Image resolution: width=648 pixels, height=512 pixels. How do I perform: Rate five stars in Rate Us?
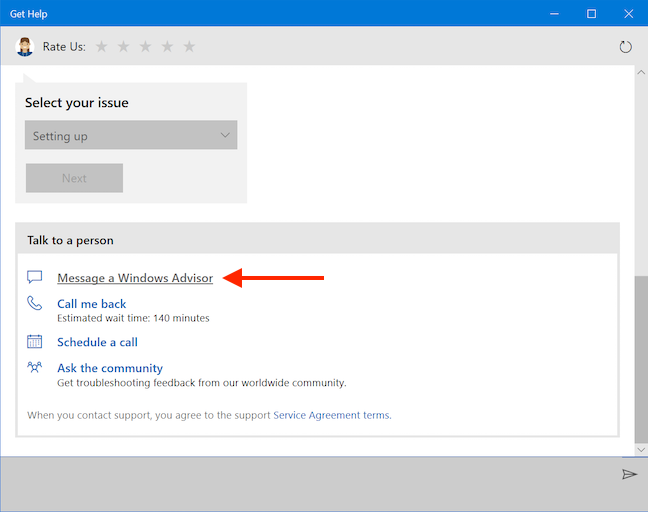tap(189, 46)
